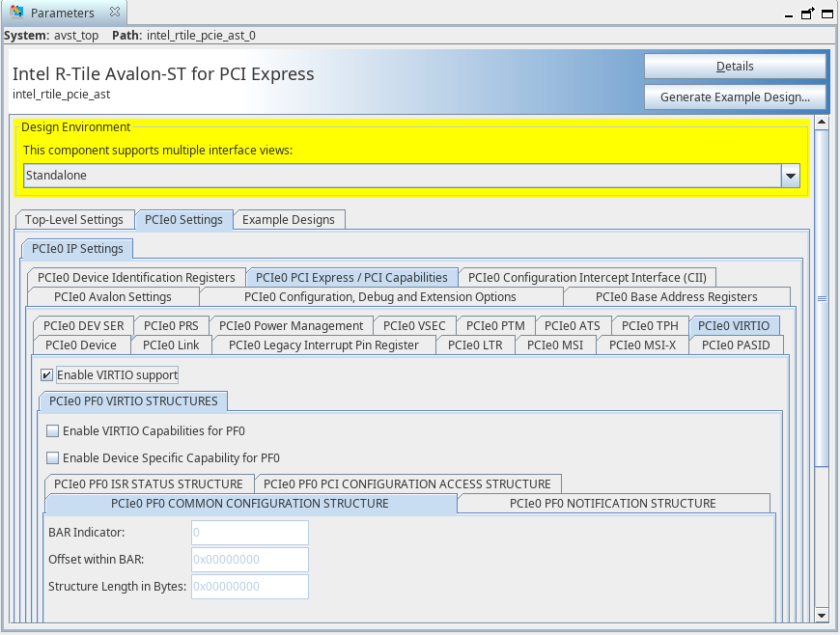Open the PCIe0 Device tab
The width and height of the screenshot is (840, 635).
pyautogui.click(x=81, y=345)
